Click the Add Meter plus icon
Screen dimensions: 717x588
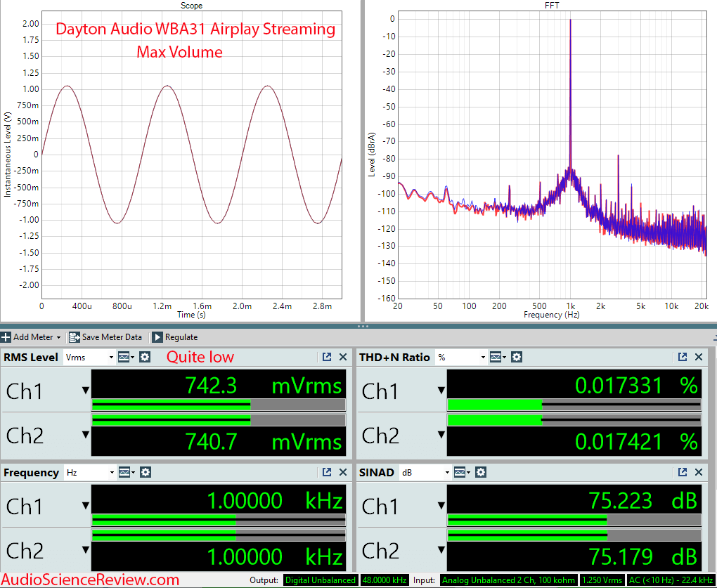pos(6,337)
